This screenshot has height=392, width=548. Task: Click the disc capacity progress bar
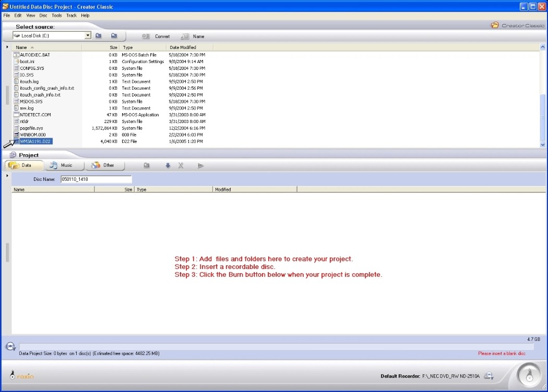(x=277, y=346)
